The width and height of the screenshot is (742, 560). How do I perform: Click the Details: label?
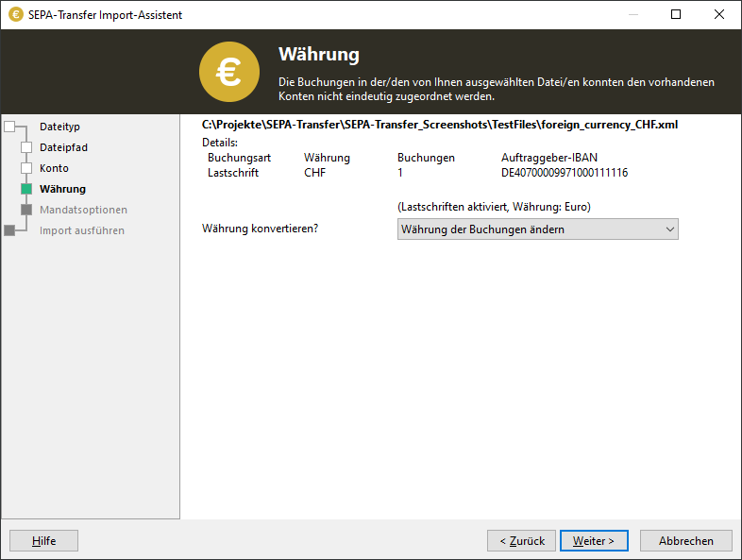220,143
